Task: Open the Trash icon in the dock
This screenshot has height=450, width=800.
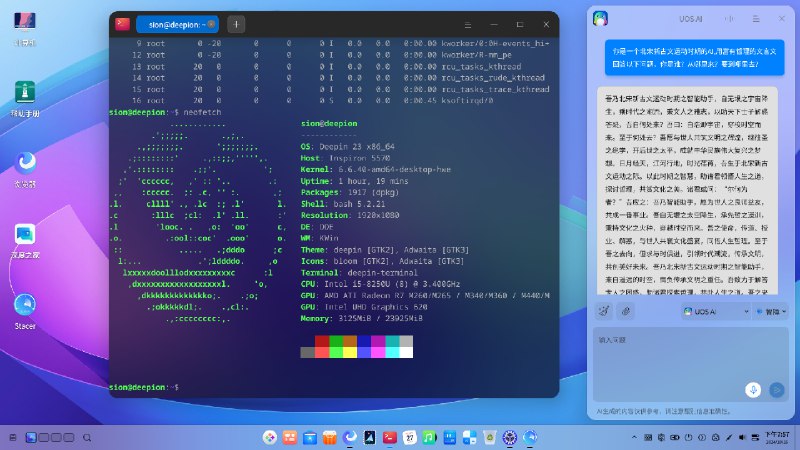Action: click(489, 437)
